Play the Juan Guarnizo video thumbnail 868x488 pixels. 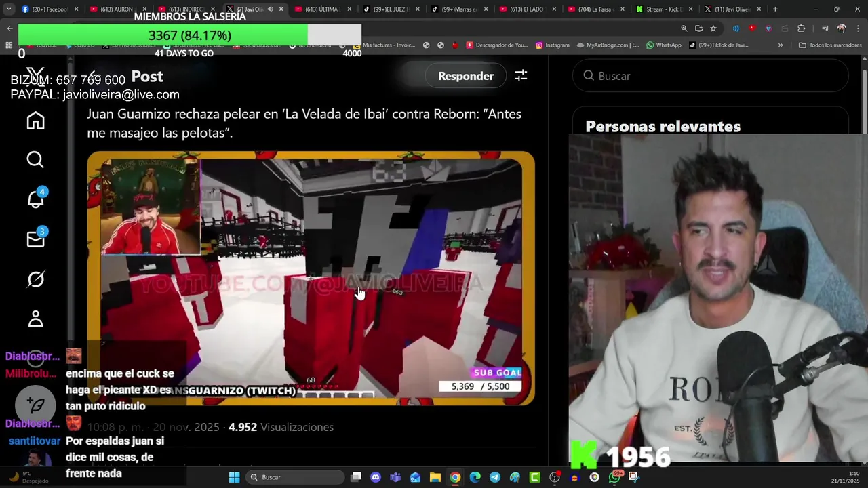[x=311, y=278]
